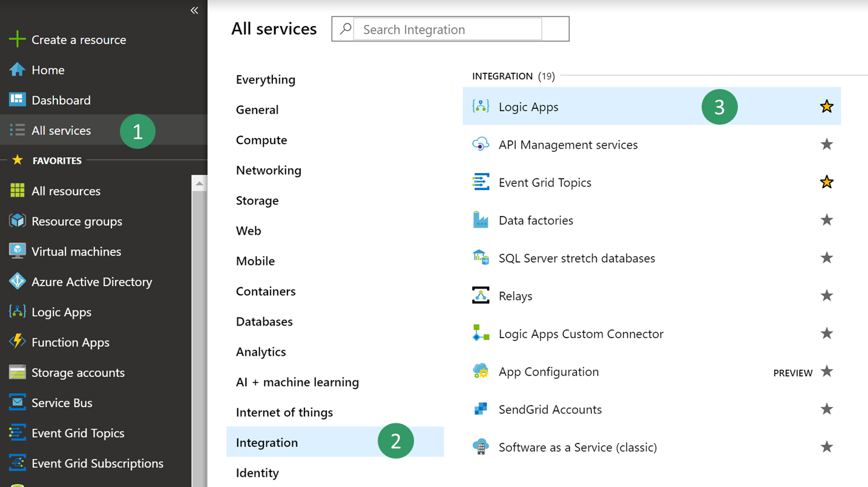Click the Logic Apps icon in favorites

click(17, 312)
